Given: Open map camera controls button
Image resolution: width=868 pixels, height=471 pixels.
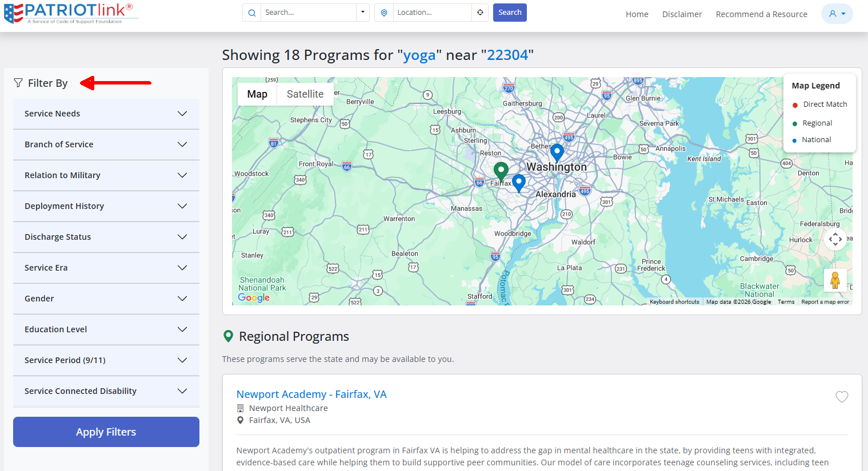Looking at the screenshot, I should point(835,239).
